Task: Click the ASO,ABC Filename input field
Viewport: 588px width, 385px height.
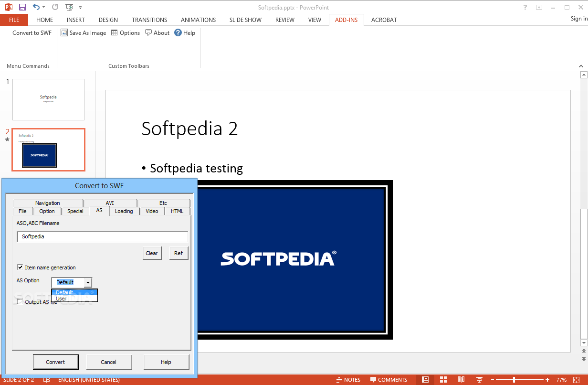Action: pos(102,236)
